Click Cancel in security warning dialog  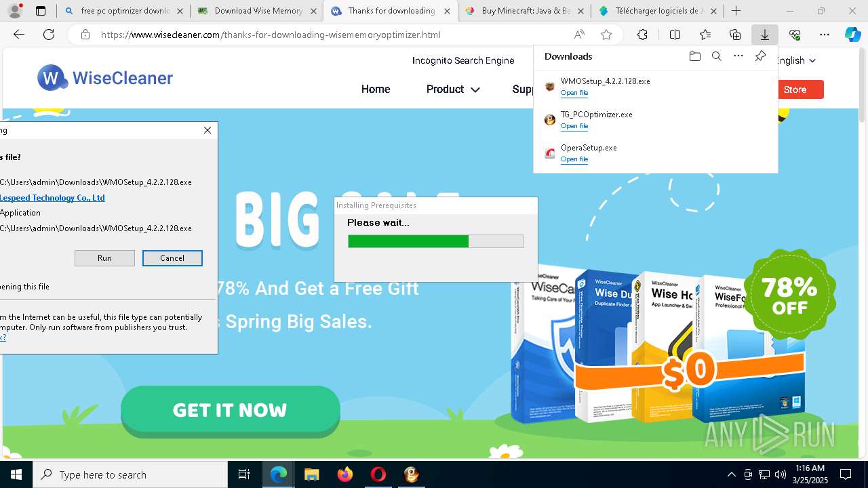point(172,258)
